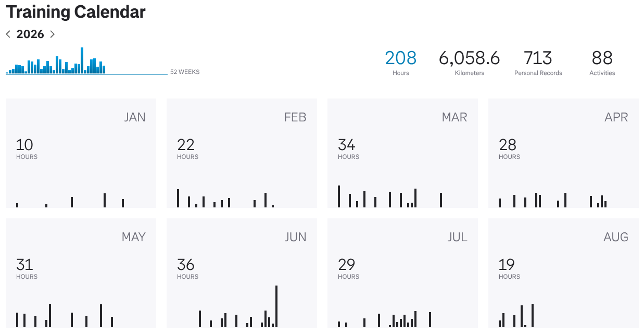Select the Hours stat tab showing 208
This screenshot has height=334, width=644.
tap(401, 63)
